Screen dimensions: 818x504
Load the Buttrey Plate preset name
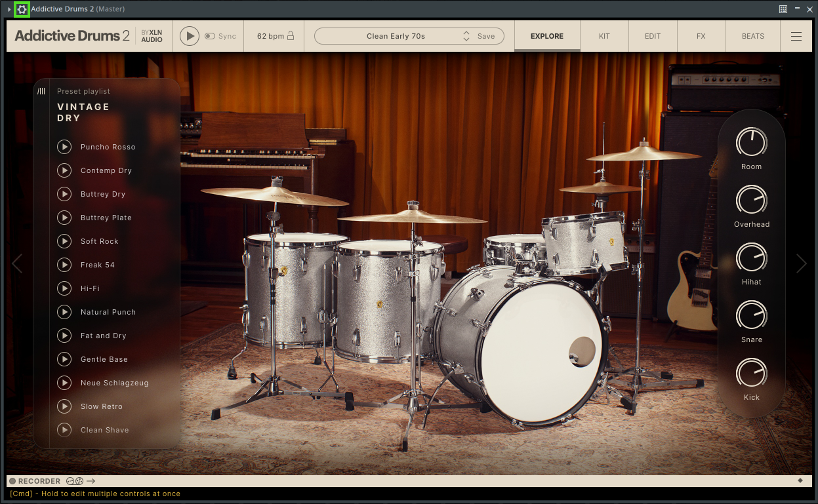(106, 218)
